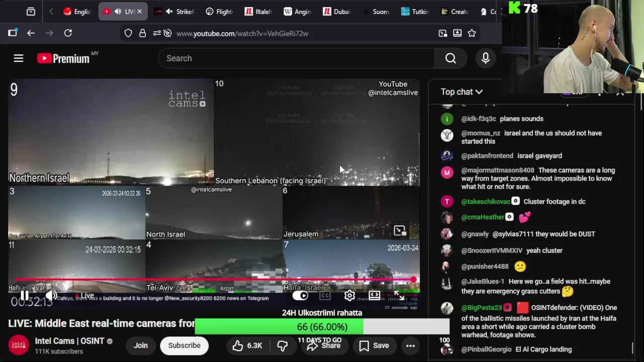Go back to previous page

(x=31, y=33)
